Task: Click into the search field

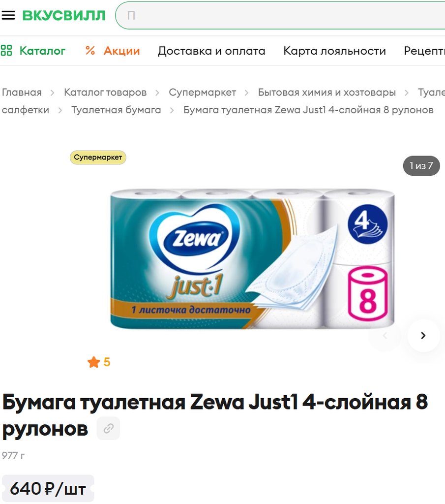Action: pyautogui.click(x=280, y=15)
